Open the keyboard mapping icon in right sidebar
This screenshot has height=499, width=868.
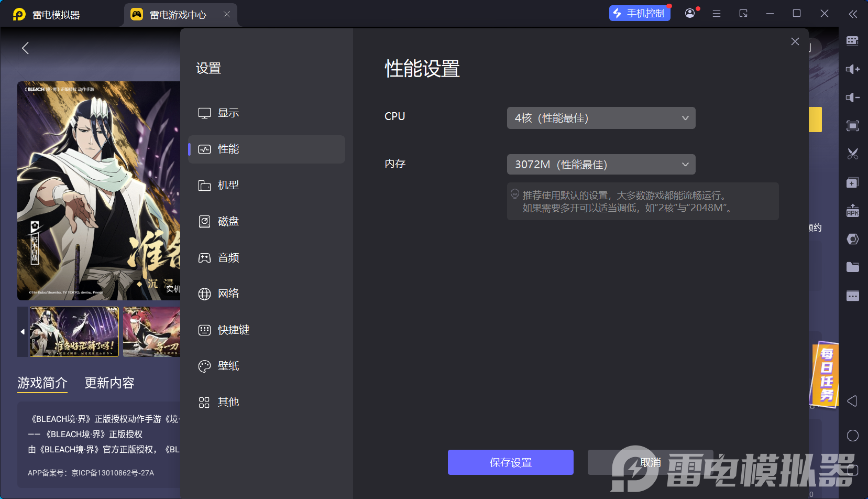click(x=852, y=41)
